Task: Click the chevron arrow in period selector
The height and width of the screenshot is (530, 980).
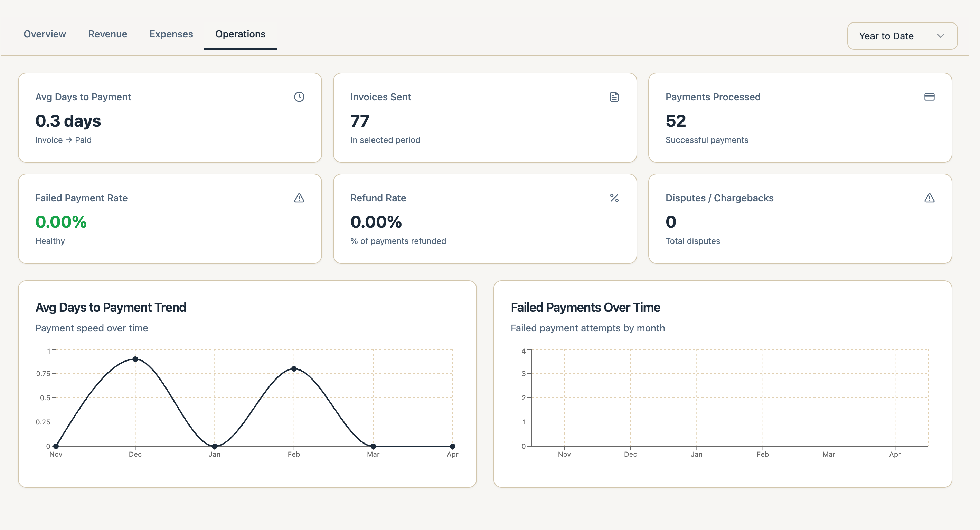Action: point(941,36)
